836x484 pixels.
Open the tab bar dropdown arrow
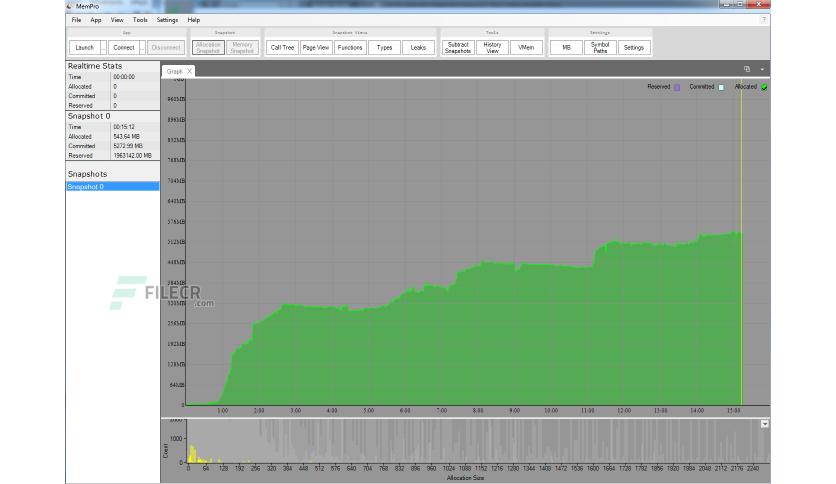coord(762,69)
